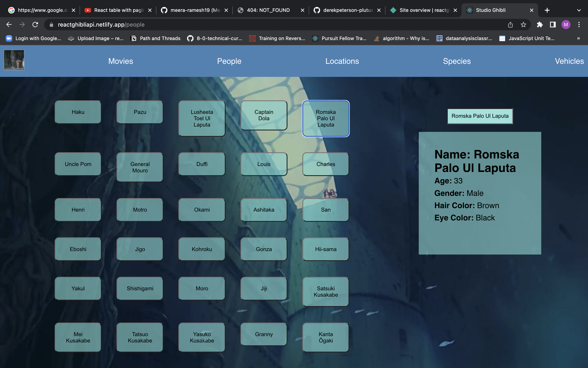The height and width of the screenshot is (368, 588).
Task: Select the Captain Dola button
Action: [x=264, y=115]
